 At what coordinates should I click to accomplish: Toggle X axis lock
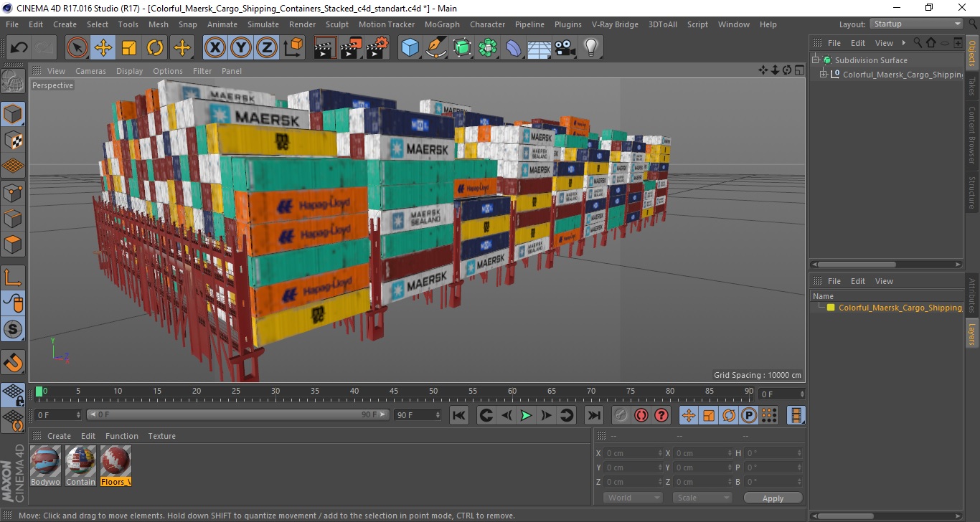(x=215, y=48)
